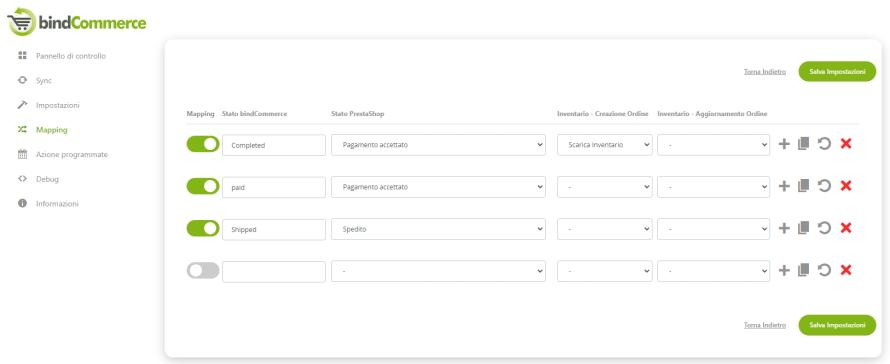This screenshot has height=364, width=890.
Task: Reset the Shipped mapping row
Action: (x=824, y=228)
